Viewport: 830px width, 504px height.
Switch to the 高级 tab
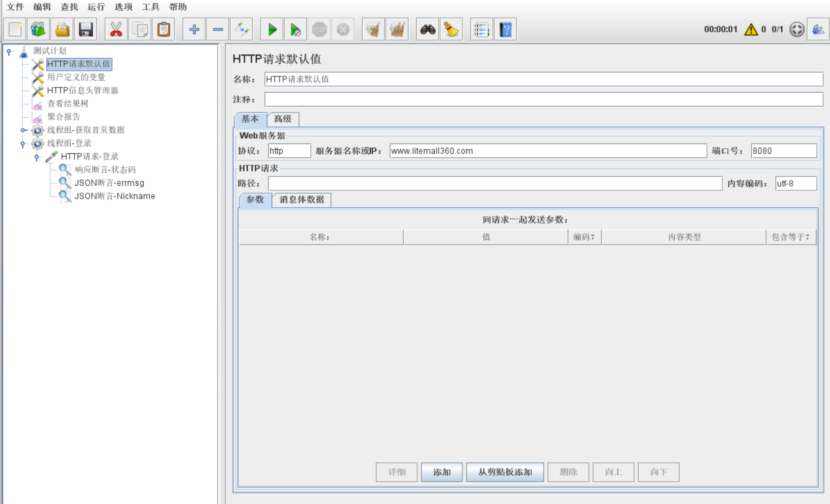(283, 119)
